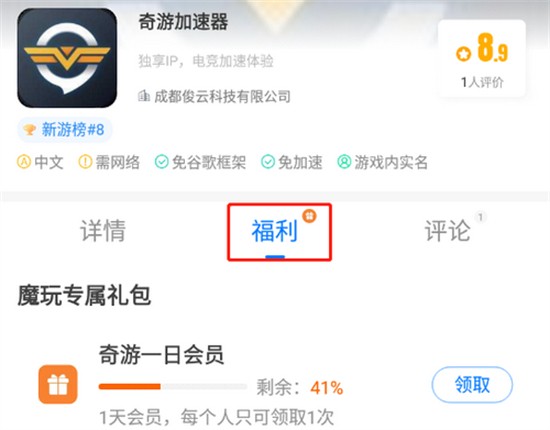Click the gift badge on 福利 tab
This screenshot has height=430, width=550.
click(309, 215)
